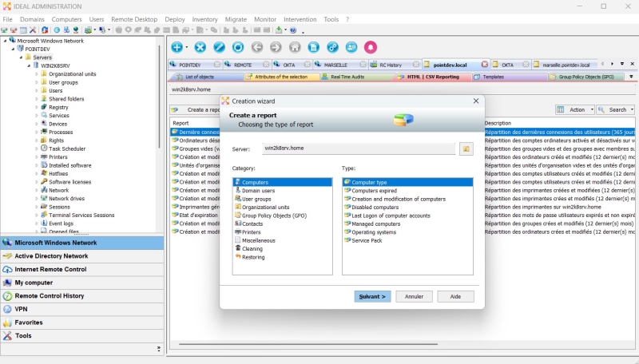This screenshot has width=639, height=364.
Task: Click the blue pencil edit icon
Action: point(219,48)
